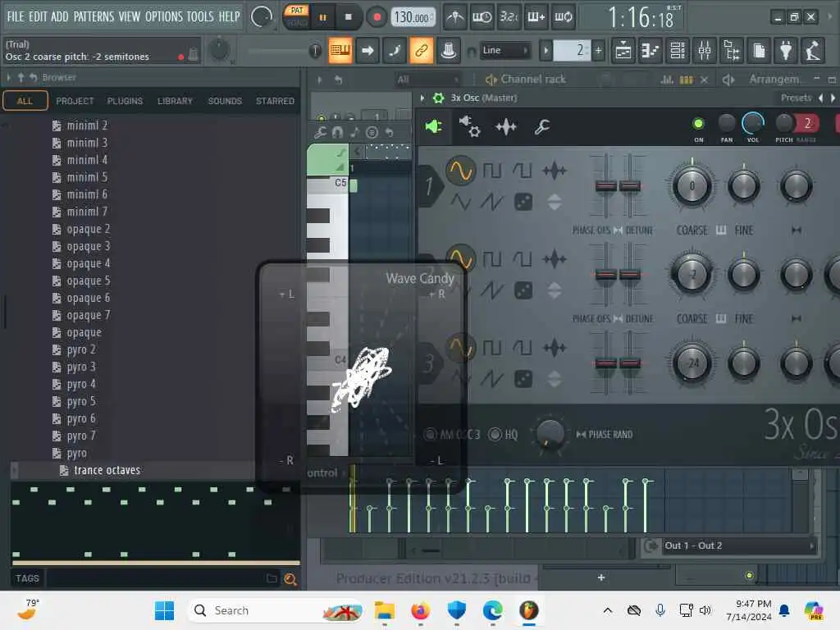840x630 pixels.
Task: Select the square shape for oscillator 1
Action: [x=492, y=171]
